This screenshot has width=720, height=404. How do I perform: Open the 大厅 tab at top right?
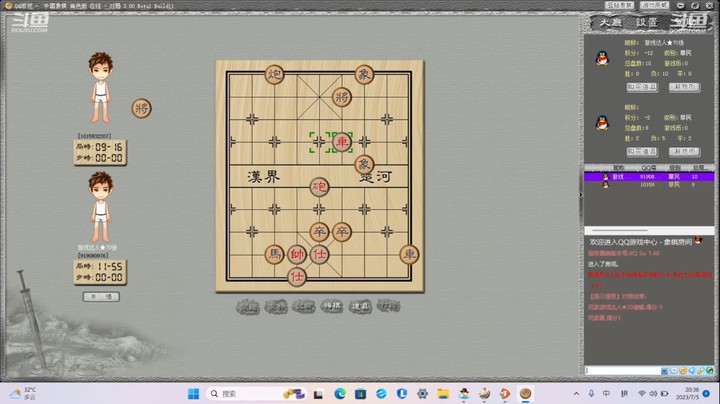(x=609, y=22)
